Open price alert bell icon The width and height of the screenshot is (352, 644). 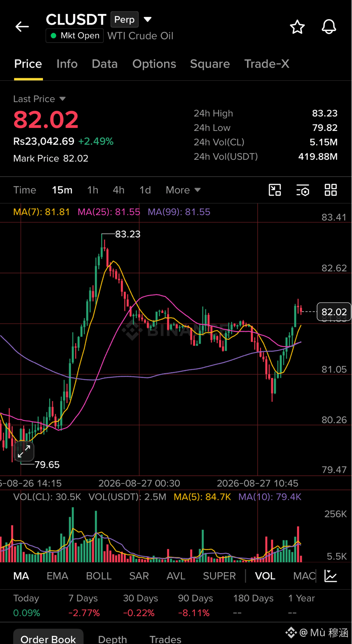329,27
